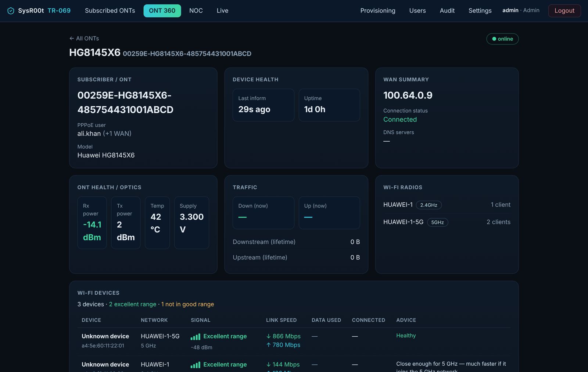Click the SysR00t shield logo icon

point(11,11)
